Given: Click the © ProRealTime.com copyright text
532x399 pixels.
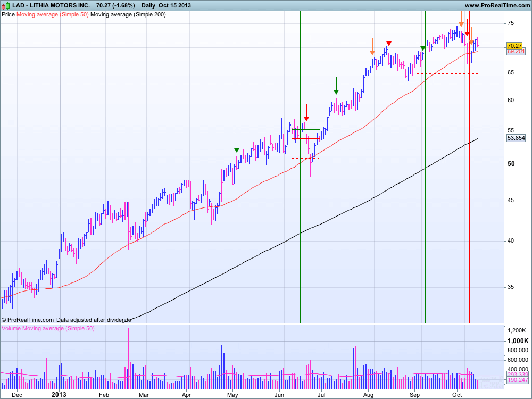Looking at the screenshot, I should pos(28,320).
